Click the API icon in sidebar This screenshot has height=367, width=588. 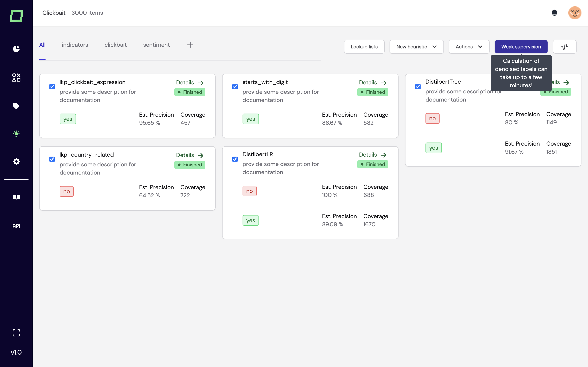(16, 226)
